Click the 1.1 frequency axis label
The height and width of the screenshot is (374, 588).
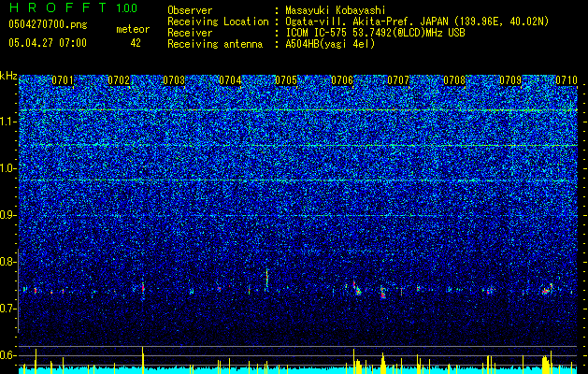click(x=8, y=122)
